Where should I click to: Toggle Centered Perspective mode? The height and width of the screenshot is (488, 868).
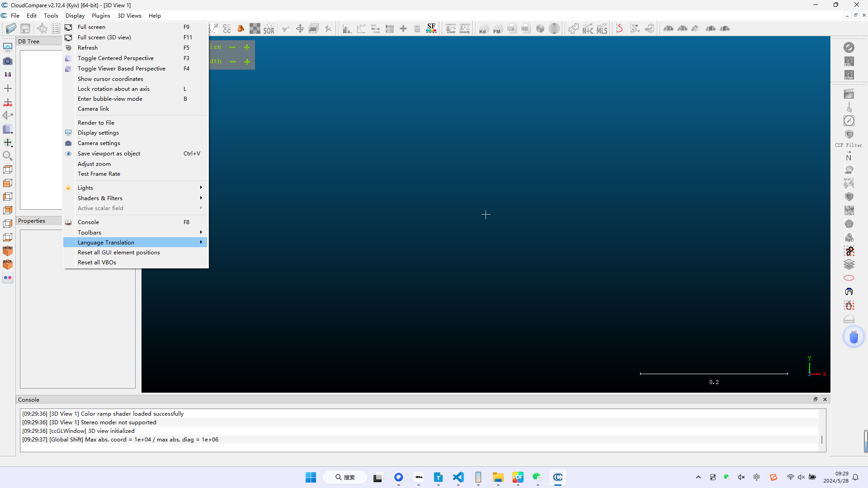115,58
